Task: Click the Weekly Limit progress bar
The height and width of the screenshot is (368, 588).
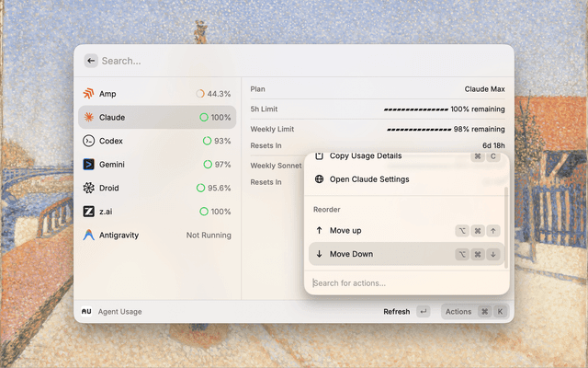Action: click(418, 130)
